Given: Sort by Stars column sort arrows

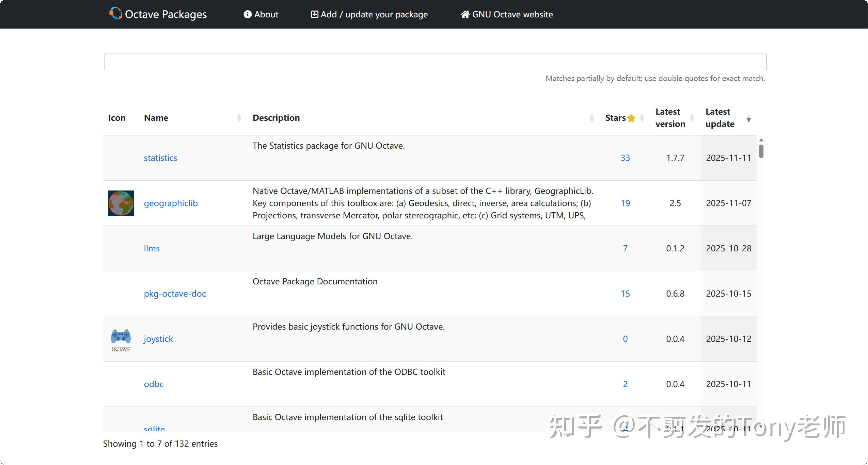Looking at the screenshot, I should coord(642,118).
